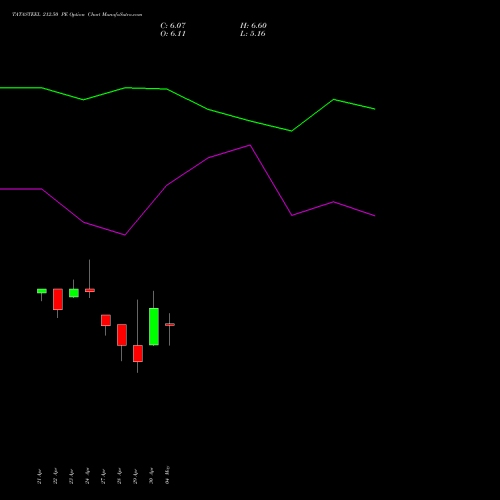Click the 04 May date label
500x500 pixels.
pos(167,475)
